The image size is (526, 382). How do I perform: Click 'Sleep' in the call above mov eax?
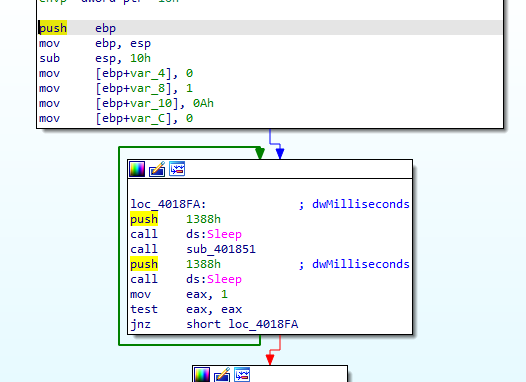(x=224, y=279)
